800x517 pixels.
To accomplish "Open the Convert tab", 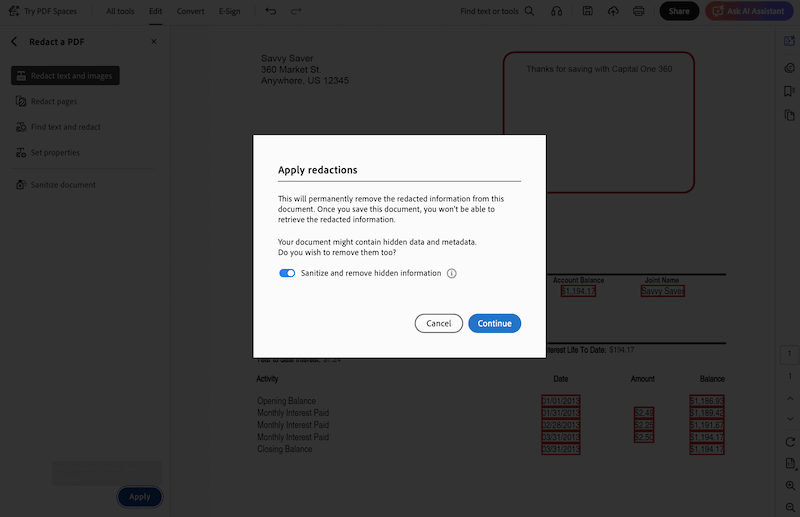I will (190, 11).
